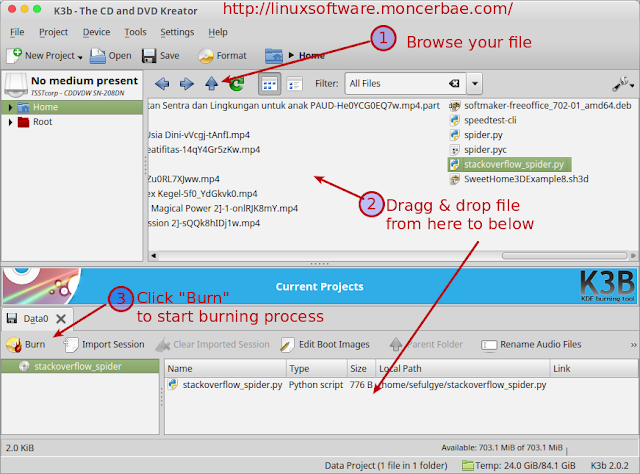Open the Tools menu

point(136,32)
